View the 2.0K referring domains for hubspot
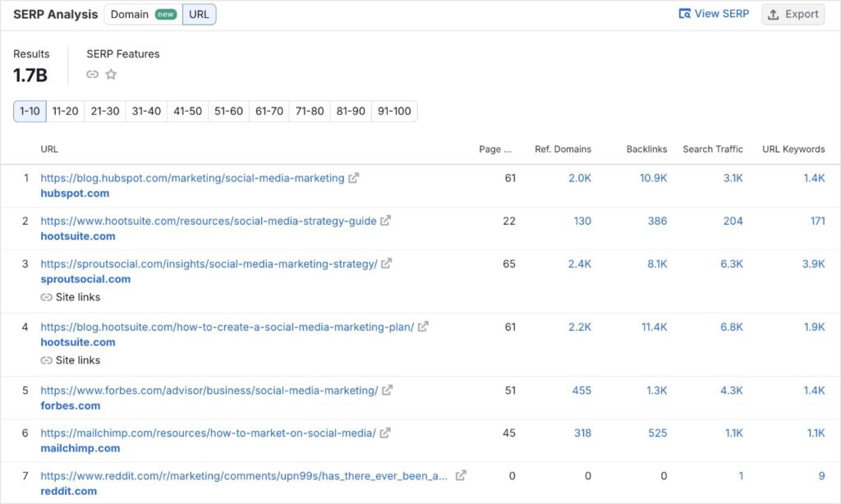Image resolution: width=841 pixels, height=504 pixels. click(581, 177)
